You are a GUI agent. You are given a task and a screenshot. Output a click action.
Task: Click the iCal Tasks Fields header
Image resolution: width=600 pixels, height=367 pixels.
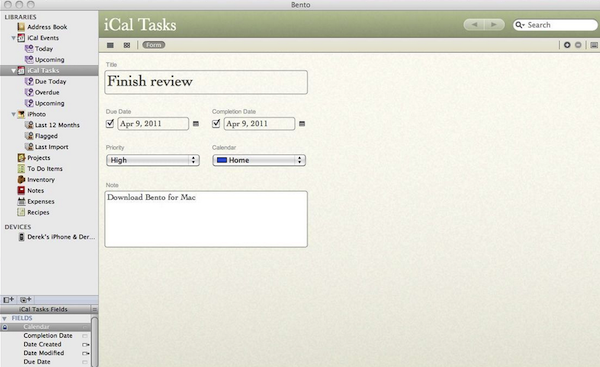(x=43, y=309)
